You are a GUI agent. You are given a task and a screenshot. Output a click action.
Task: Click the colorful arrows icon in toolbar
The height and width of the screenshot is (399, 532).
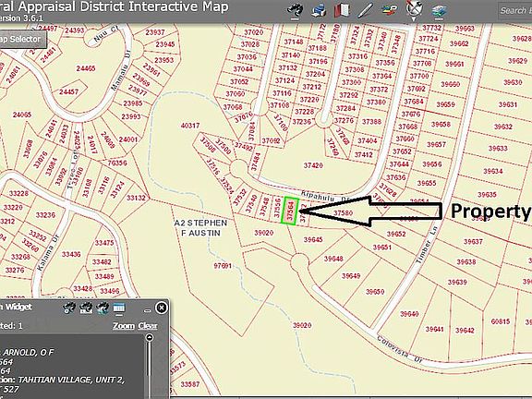[390, 10]
